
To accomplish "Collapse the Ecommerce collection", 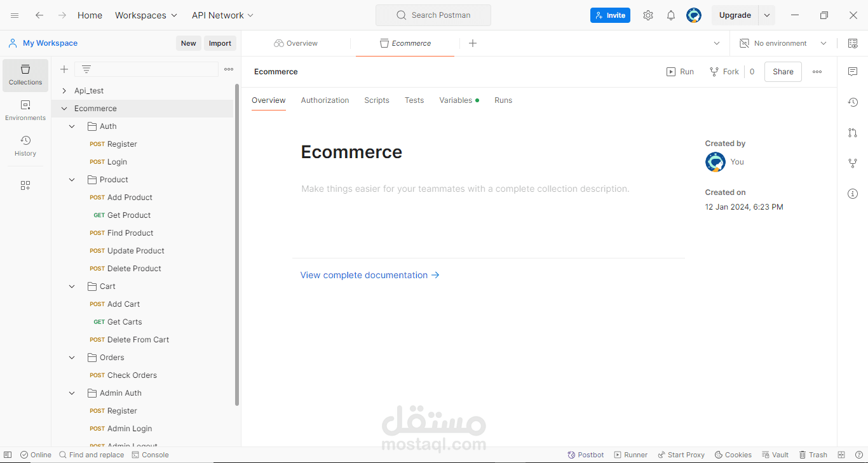I will click(x=64, y=109).
